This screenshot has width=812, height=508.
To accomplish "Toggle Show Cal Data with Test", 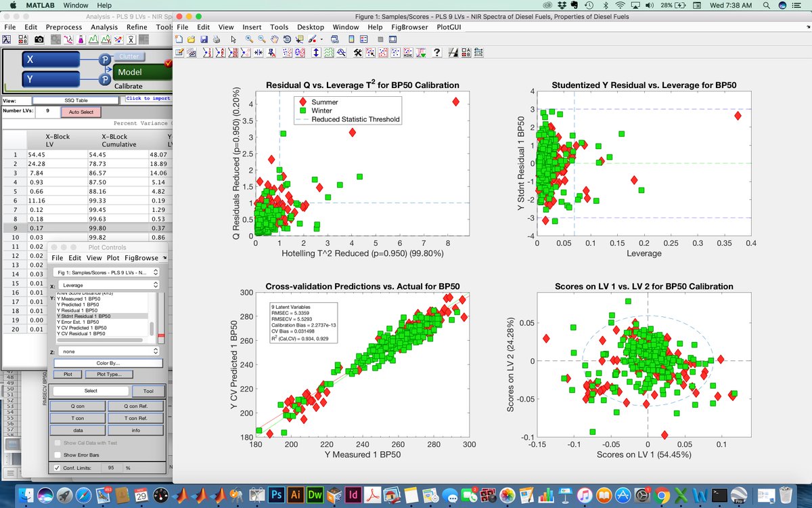I will tap(57, 444).
